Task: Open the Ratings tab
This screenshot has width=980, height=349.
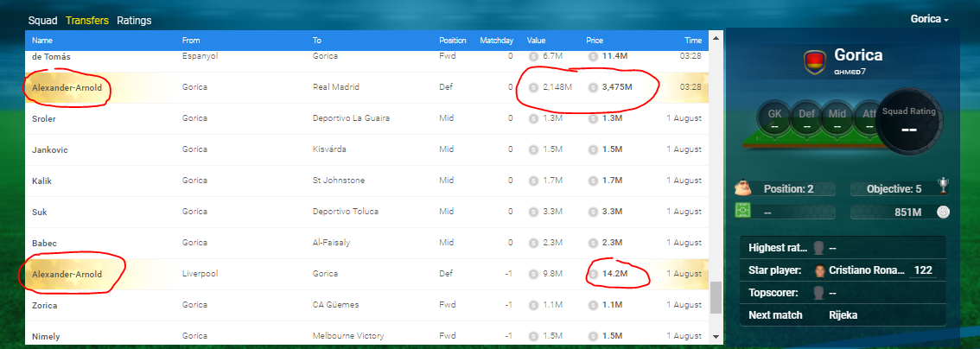Action: pos(134,21)
